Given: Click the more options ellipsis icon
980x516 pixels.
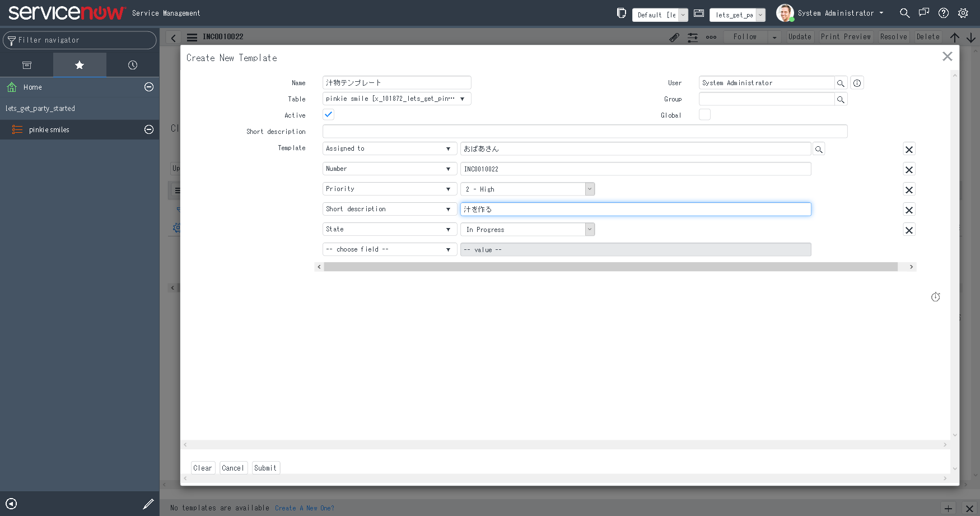Looking at the screenshot, I should (711, 37).
